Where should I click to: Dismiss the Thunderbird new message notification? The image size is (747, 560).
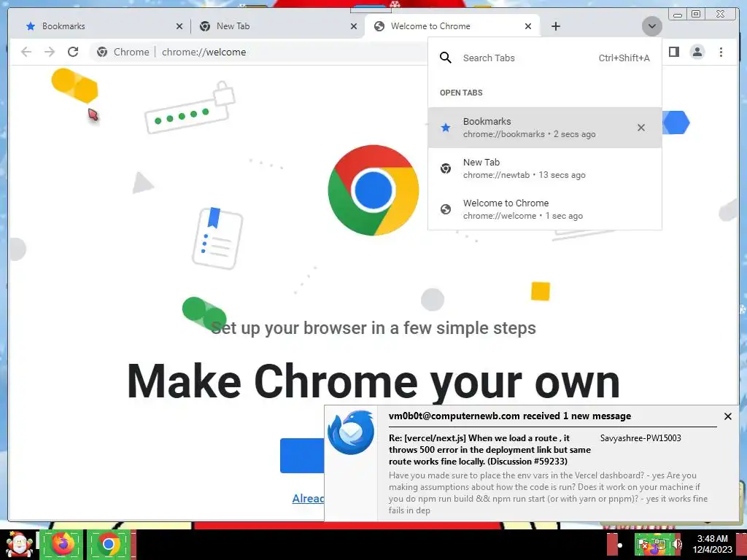click(728, 416)
